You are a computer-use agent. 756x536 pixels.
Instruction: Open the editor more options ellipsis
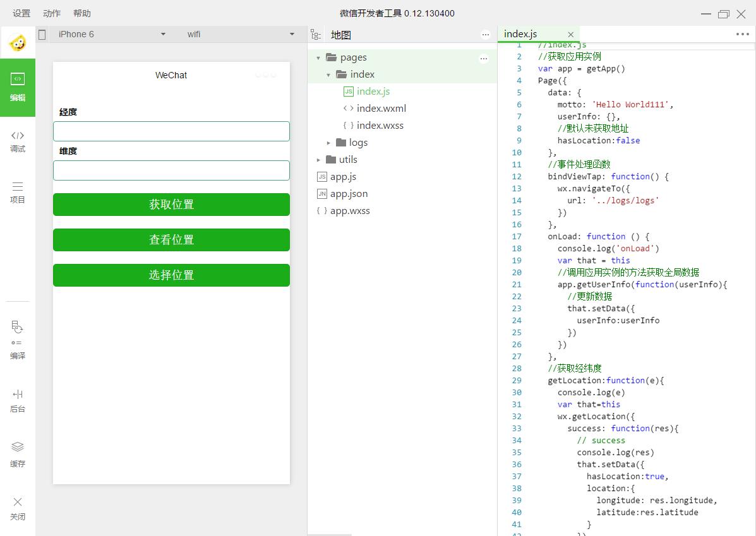(x=743, y=34)
